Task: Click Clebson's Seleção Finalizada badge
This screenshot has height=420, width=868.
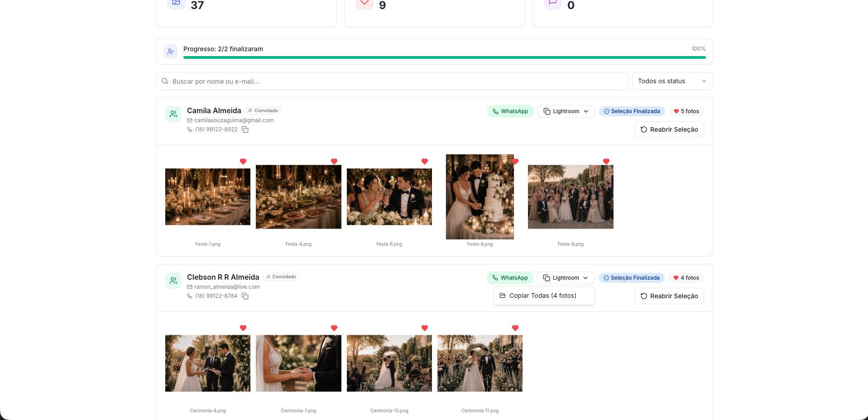Action: point(631,278)
